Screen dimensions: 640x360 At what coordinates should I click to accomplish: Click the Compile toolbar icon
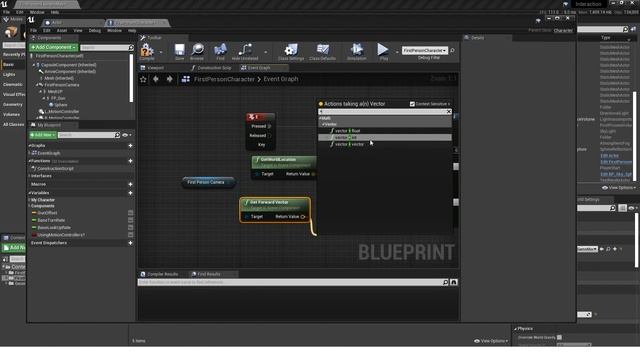coord(147,51)
